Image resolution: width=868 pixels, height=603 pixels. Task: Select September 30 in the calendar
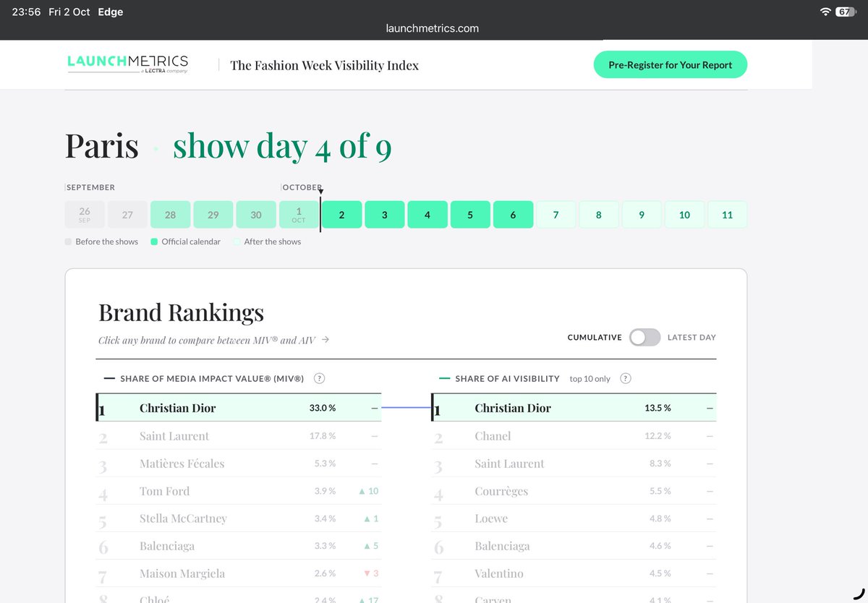coord(256,215)
